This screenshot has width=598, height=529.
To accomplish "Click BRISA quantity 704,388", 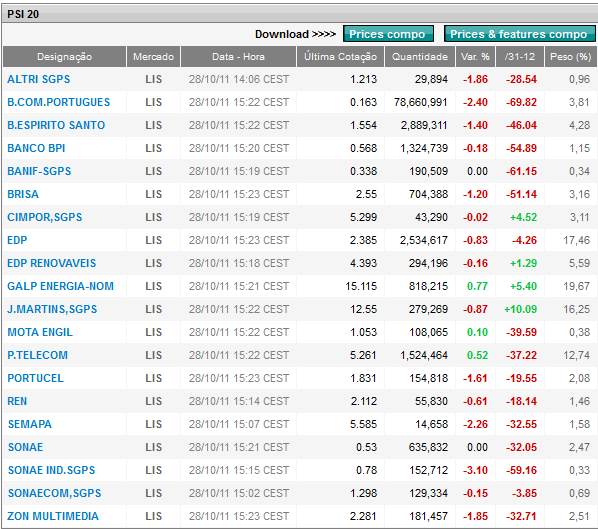I will tap(428, 194).
